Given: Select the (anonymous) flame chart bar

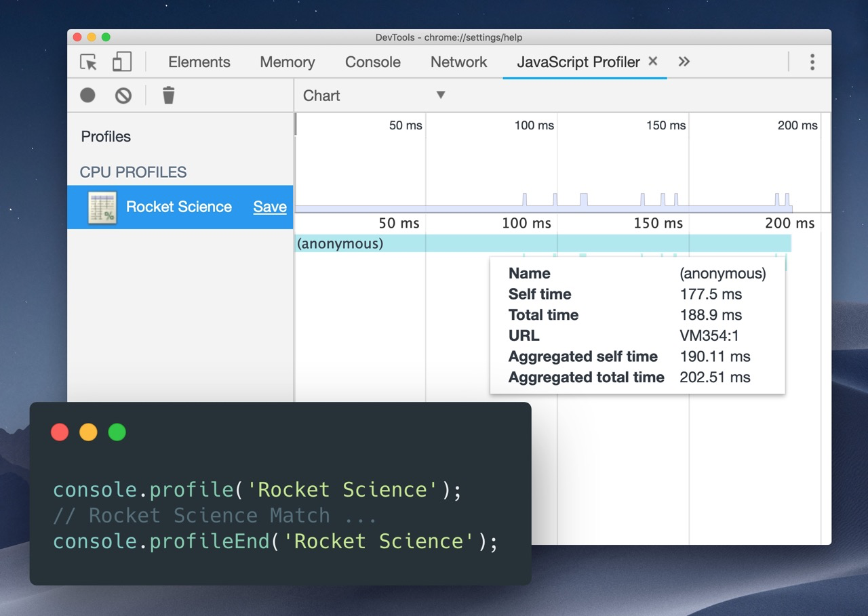Looking at the screenshot, I should (x=543, y=243).
